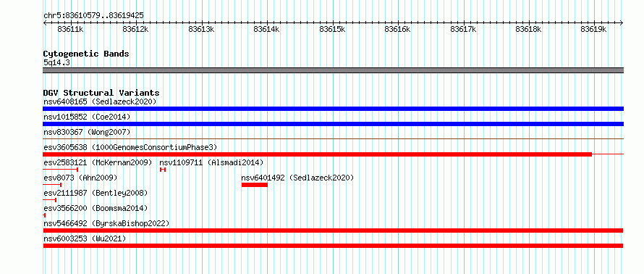The height and width of the screenshot is (274, 644).
Task: Select the gray 5q14.3 cytogenetic band bar
Action: 333,70
